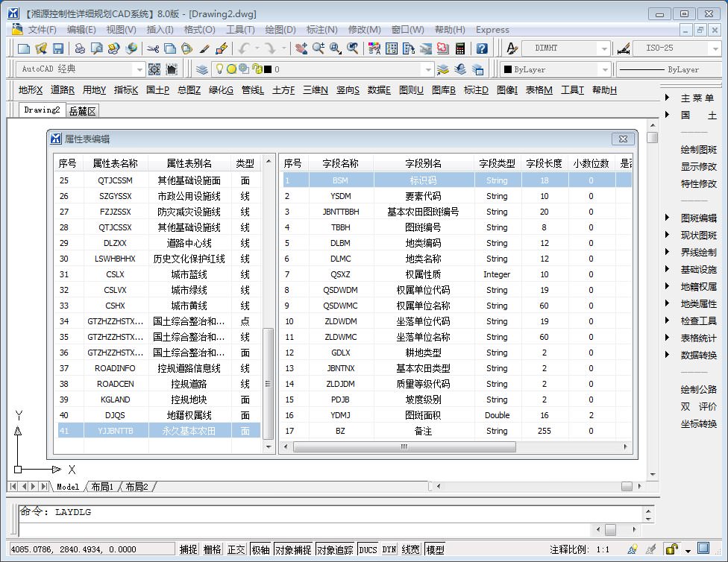Open the AutoCAD 经典 workspace dropdown

pos(139,69)
